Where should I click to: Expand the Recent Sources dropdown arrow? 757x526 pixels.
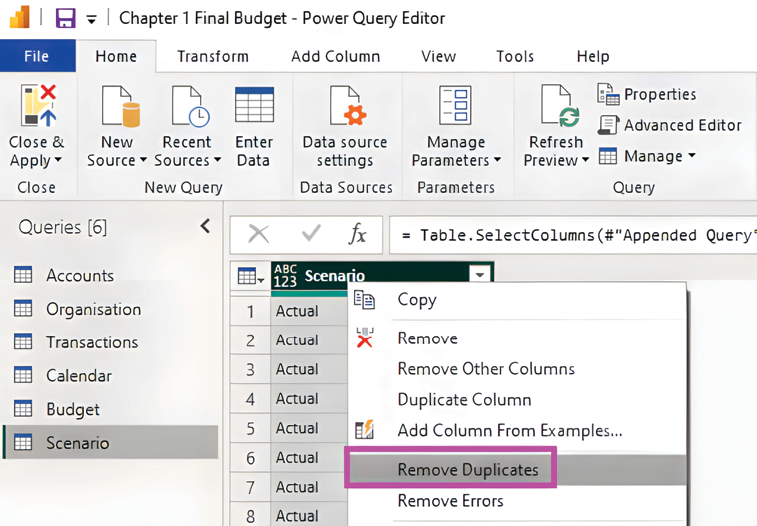(217, 159)
